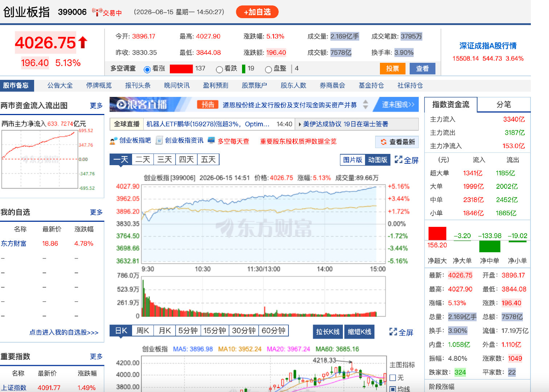The width and height of the screenshot is (549, 392).
Task: Toggle the 均线 indicator checkbox
Action: tap(393, 389)
